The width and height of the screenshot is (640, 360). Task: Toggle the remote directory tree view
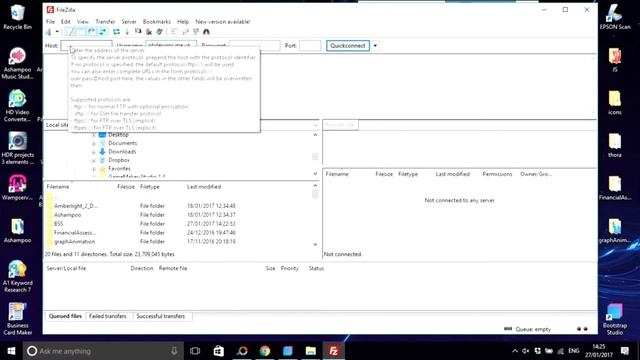tap(91, 32)
